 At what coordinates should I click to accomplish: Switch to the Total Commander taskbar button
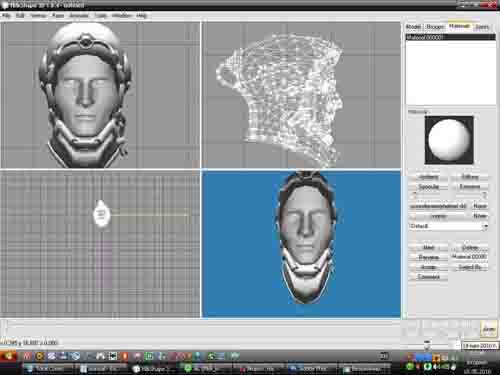pyautogui.click(x=49, y=369)
